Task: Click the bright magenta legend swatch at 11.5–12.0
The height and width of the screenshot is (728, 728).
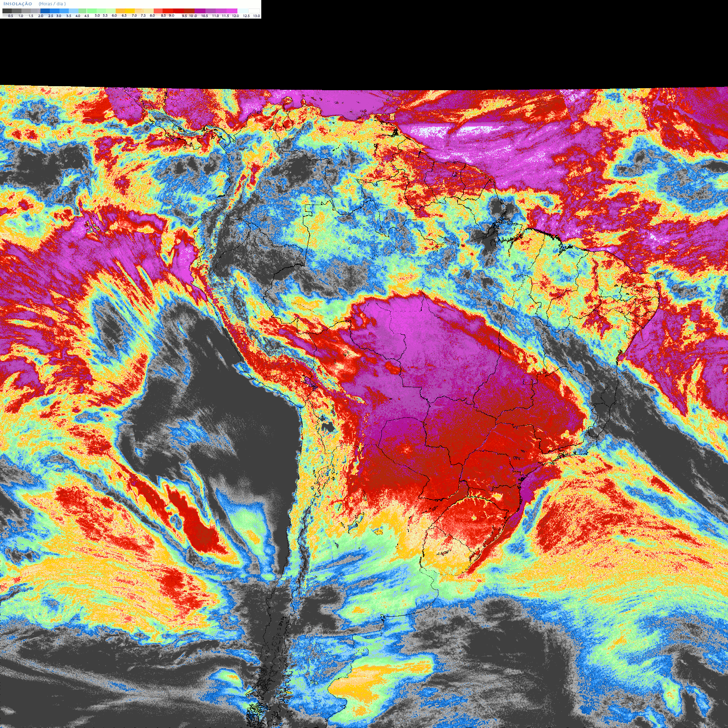Action: pos(232,11)
